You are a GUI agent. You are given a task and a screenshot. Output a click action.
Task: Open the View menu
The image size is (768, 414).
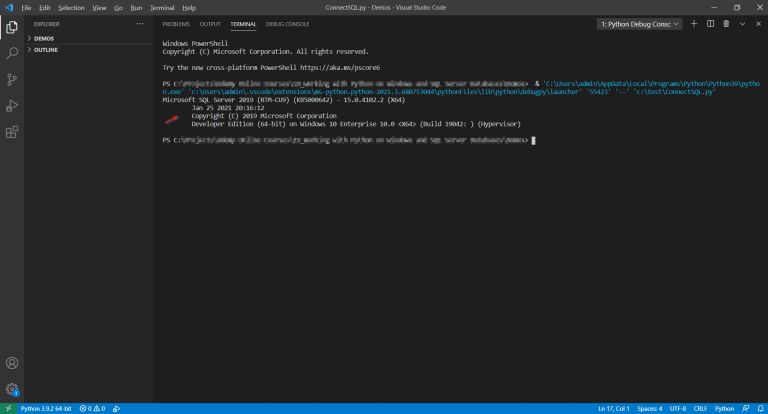pos(99,8)
